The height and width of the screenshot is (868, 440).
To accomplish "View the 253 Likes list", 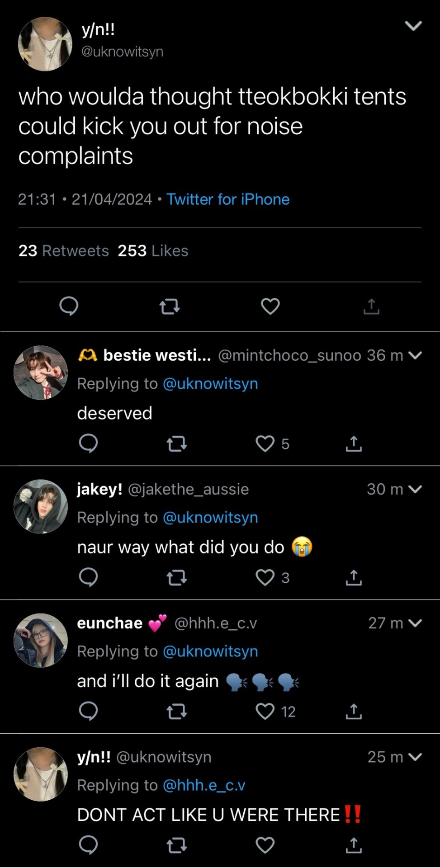I will click(153, 251).
